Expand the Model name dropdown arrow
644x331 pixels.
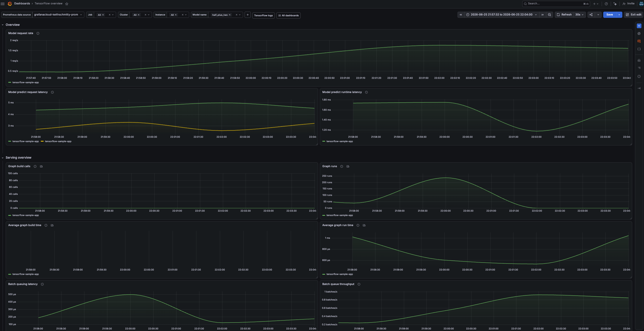(240, 15)
